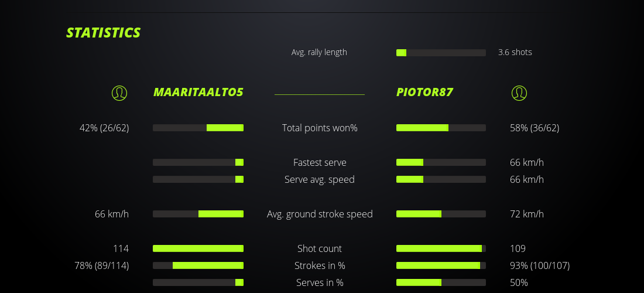Click the STATISTICS heading

coord(104,33)
